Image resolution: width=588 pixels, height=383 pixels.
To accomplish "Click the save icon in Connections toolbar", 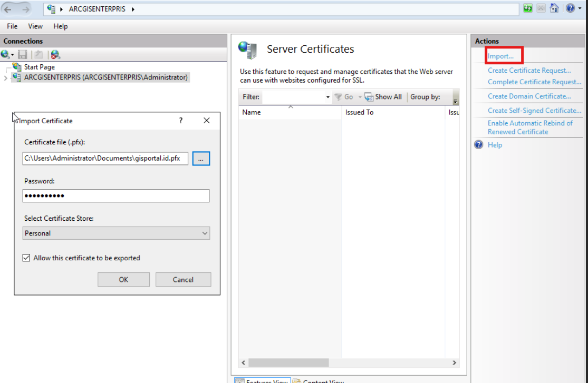I will (23, 55).
